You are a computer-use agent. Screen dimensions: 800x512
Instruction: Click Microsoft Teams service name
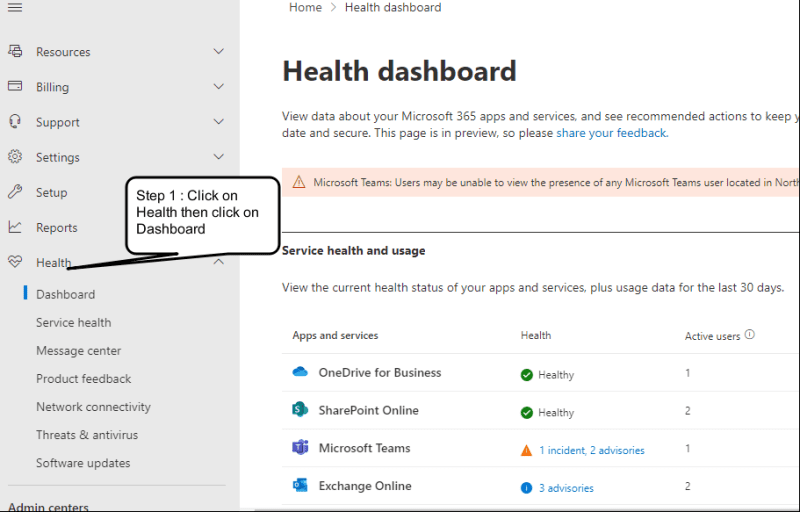(364, 448)
